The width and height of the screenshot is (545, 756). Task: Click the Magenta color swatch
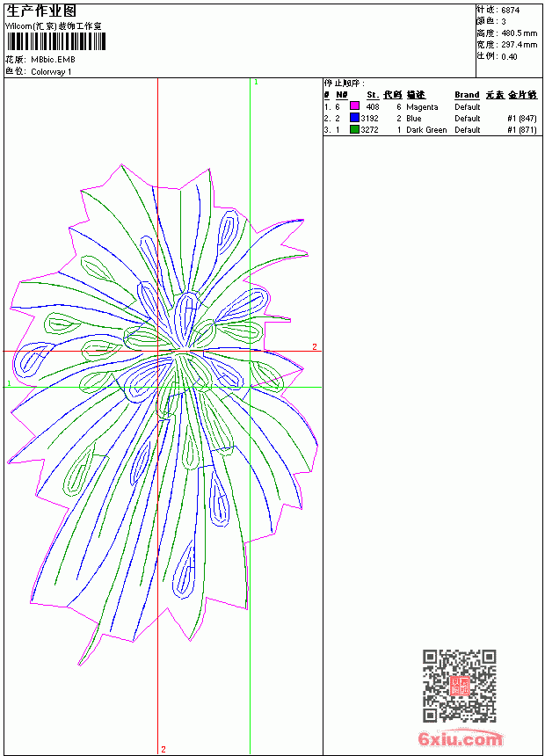click(x=354, y=106)
